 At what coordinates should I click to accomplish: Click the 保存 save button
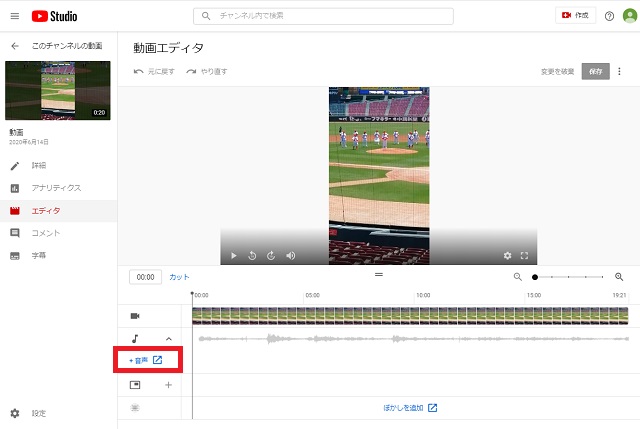pos(596,71)
